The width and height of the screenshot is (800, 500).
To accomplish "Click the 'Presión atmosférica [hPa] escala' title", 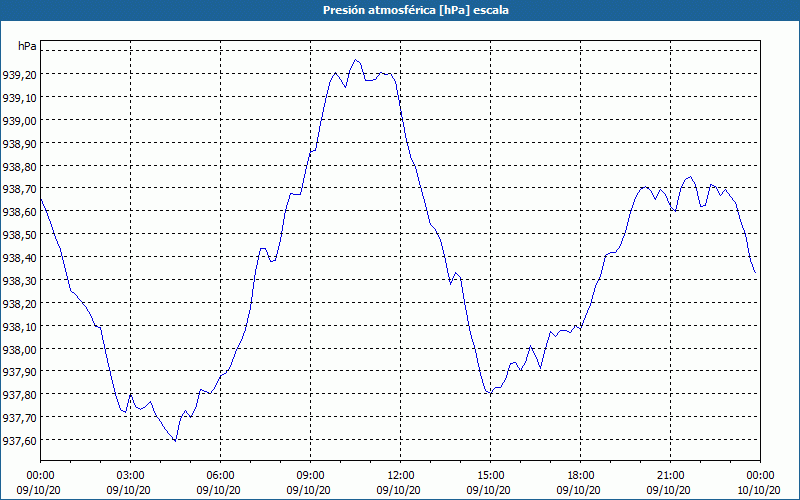I will point(416,10).
